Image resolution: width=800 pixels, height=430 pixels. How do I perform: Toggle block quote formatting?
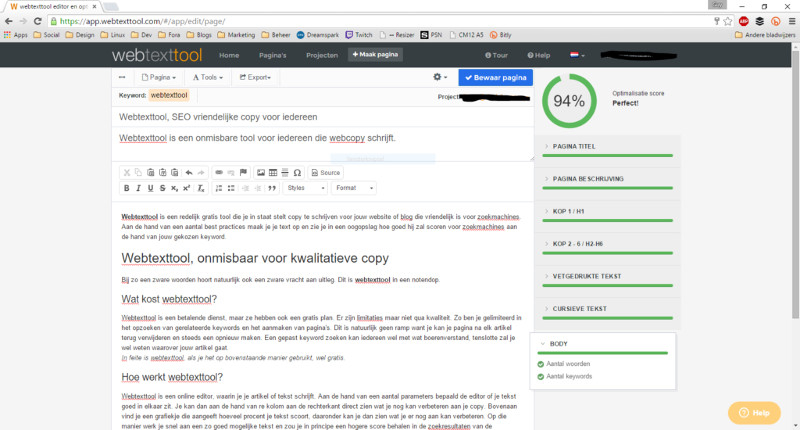click(272, 188)
